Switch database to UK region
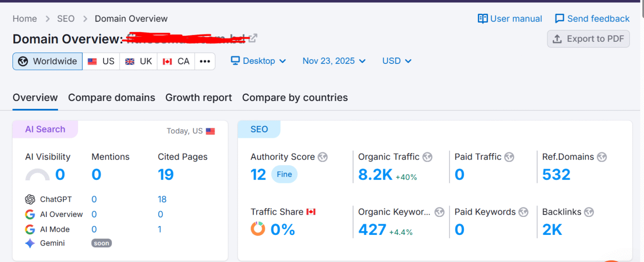The image size is (644, 262). click(x=138, y=61)
